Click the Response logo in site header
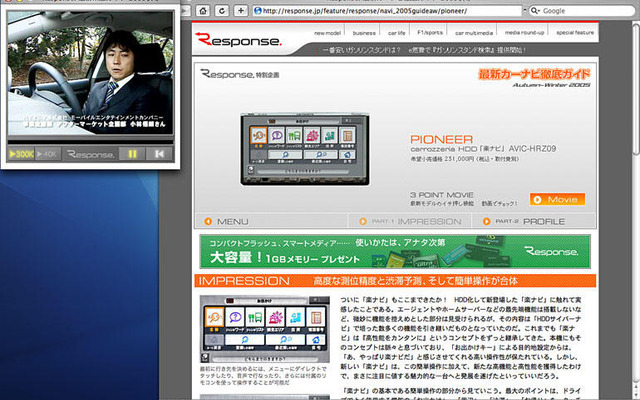The width and height of the screenshot is (640, 400). click(x=238, y=40)
